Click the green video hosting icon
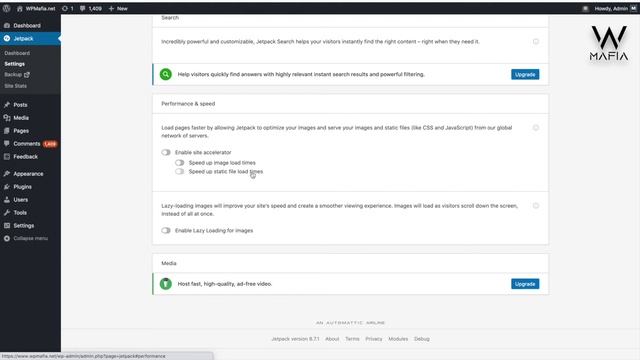The width and height of the screenshot is (640, 360). [166, 284]
